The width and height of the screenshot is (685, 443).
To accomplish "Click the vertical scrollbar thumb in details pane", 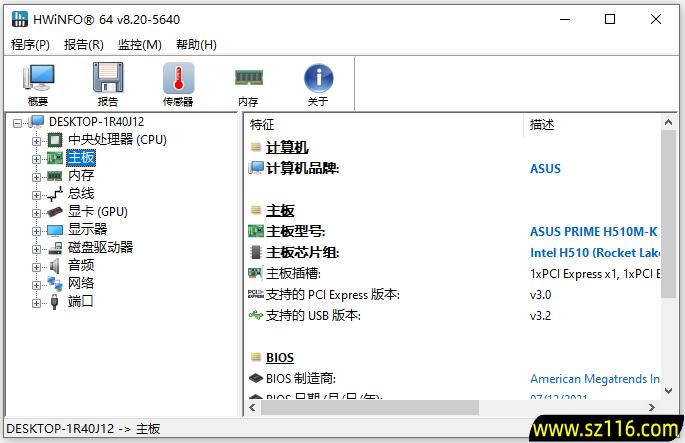I will (x=668, y=214).
